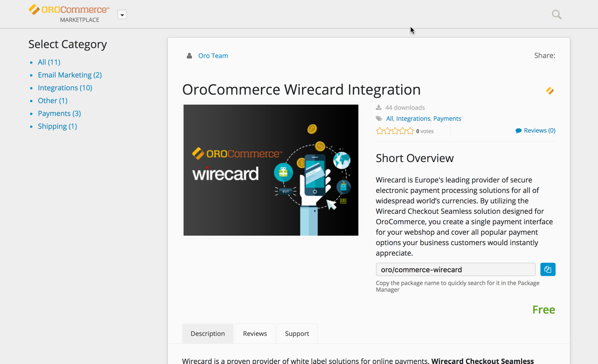
Task: Click the tags icon before category tags
Action: click(x=379, y=119)
